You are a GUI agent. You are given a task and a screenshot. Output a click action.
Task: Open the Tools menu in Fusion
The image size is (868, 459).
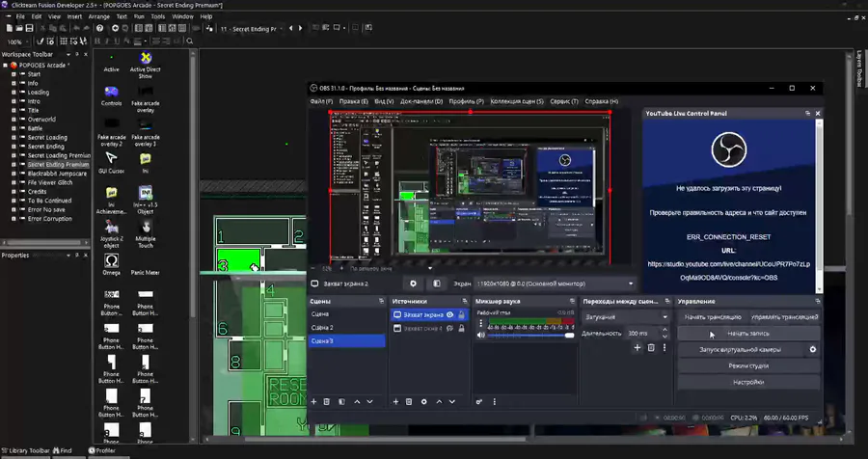click(x=158, y=16)
